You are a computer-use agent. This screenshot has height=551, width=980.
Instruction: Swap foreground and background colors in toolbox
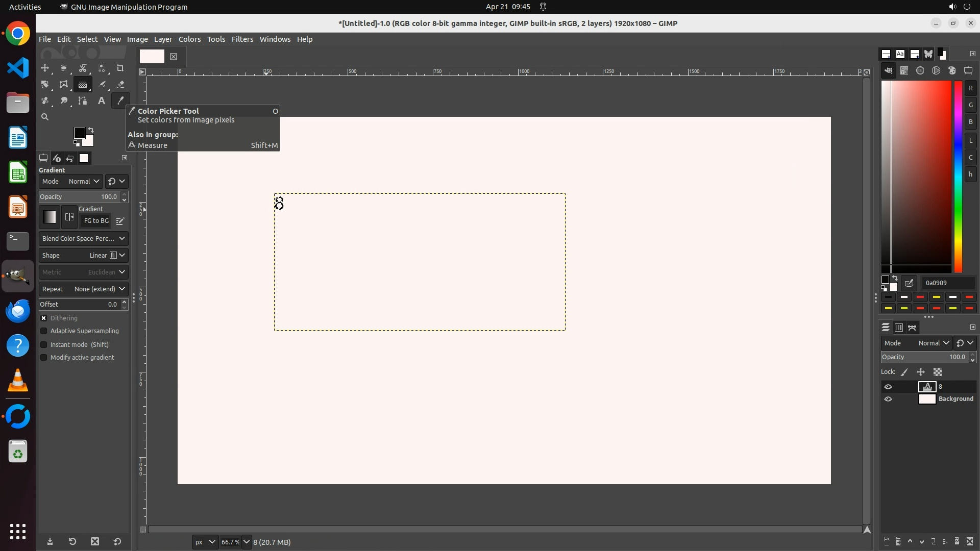[91, 130]
